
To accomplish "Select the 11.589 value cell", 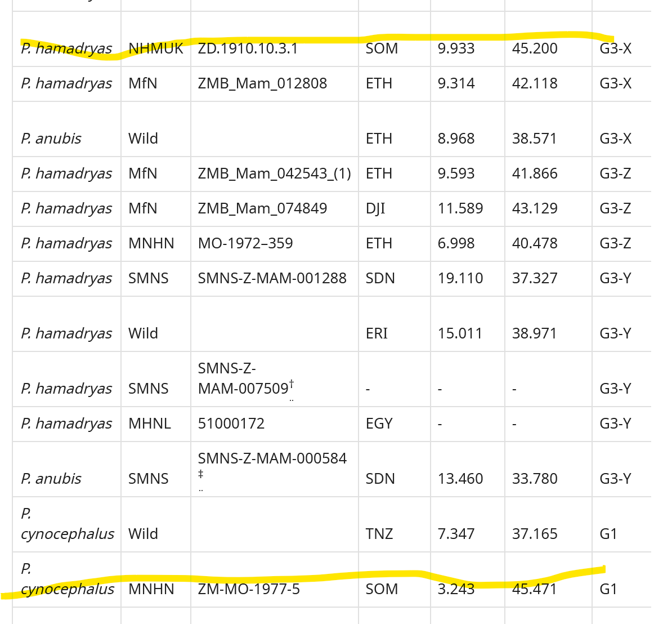I will (x=460, y=209).
